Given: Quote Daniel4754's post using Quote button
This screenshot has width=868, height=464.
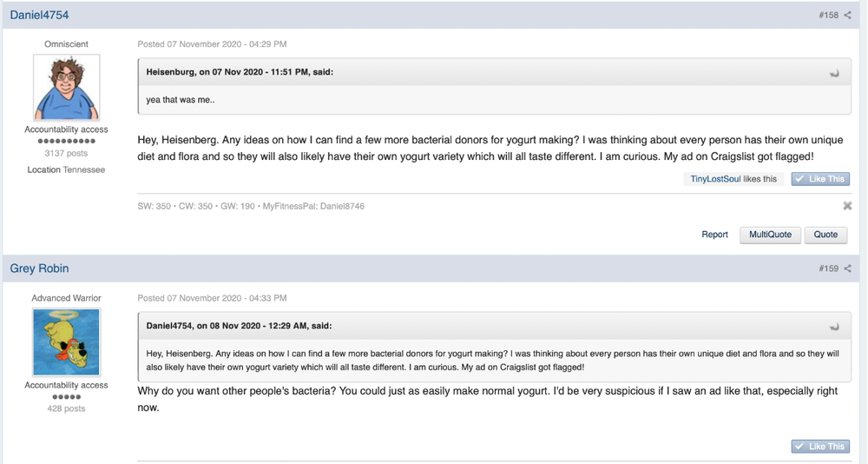Looking at the screenshot, I should coord(825,235).
